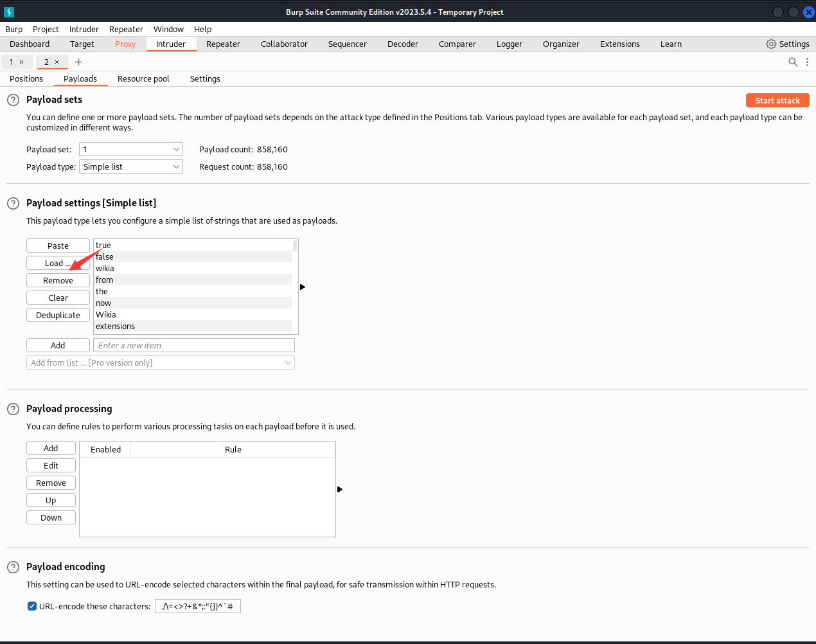Click the search magnifier icon
The height and width of the screenshot is (644, 816).
pyautogui.click(x=793, y=62)
